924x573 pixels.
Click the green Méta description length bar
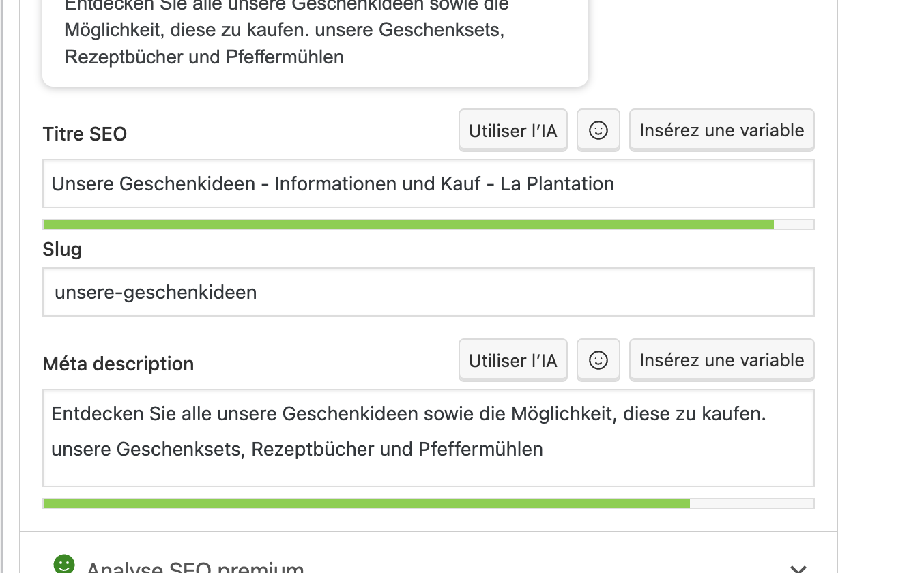366,503
